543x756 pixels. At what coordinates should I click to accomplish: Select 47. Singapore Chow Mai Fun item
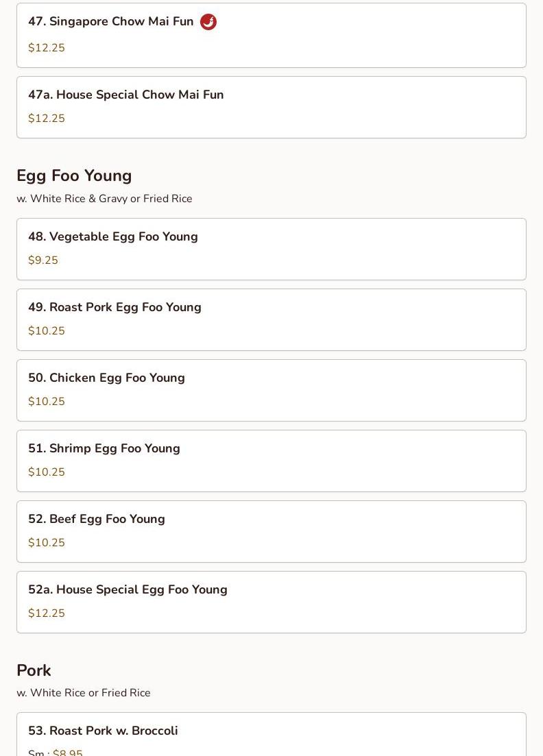(x=110, y=22)
